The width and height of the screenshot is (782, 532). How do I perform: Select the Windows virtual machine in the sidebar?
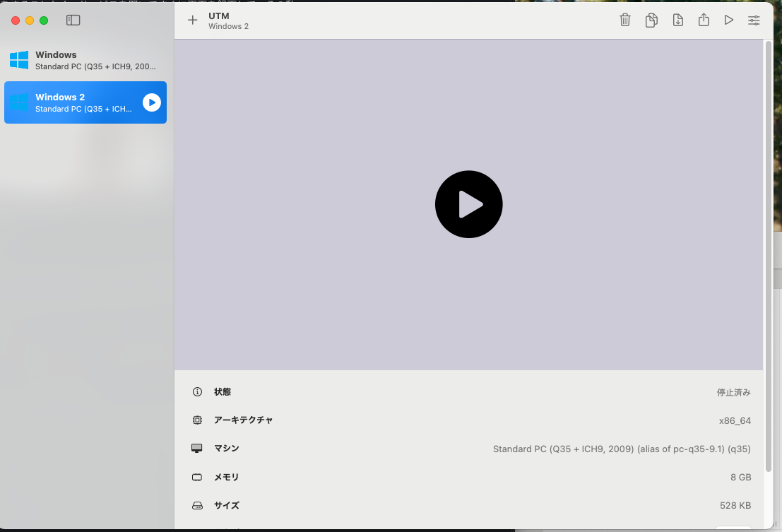85,60
